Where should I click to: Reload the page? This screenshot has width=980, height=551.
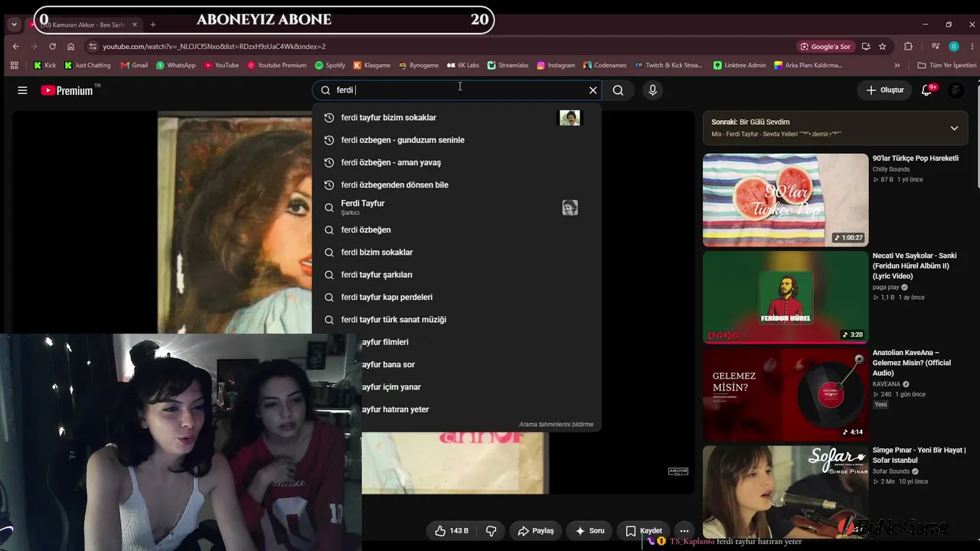click(x=52, y=47)
